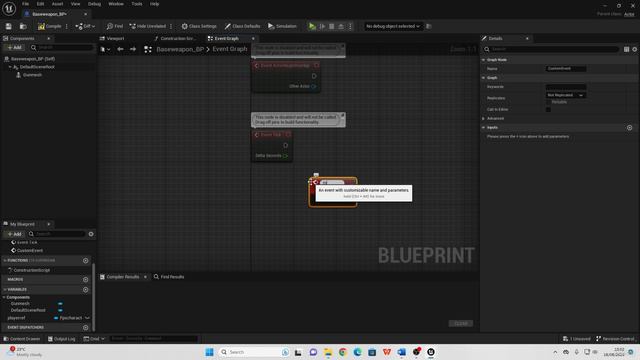Open the Output Log

coord(62,339)
